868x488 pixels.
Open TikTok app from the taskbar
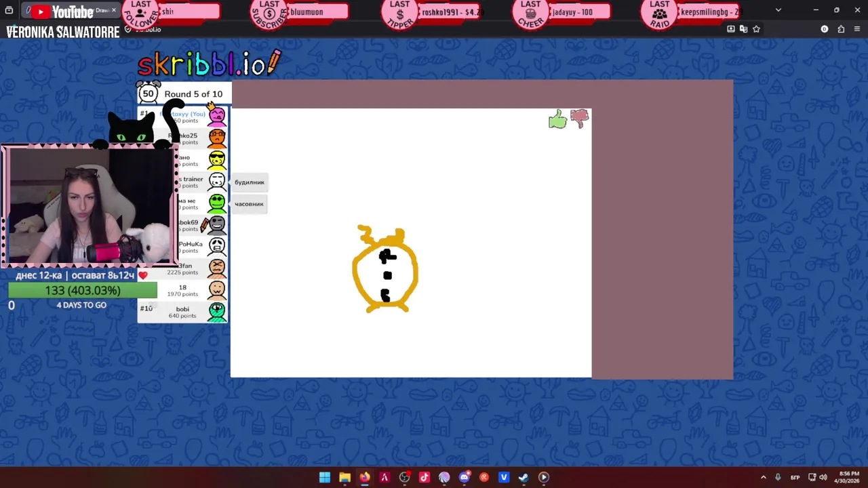coord(425,477)
